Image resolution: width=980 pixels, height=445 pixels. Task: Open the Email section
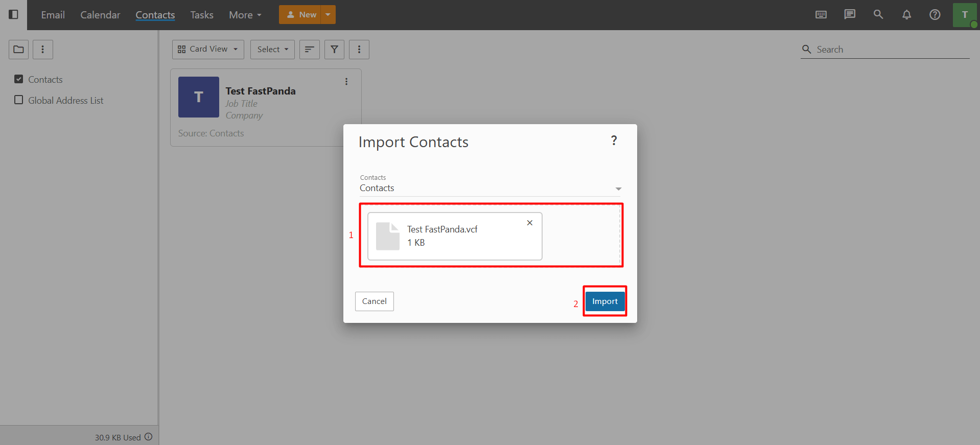(53, 15)
